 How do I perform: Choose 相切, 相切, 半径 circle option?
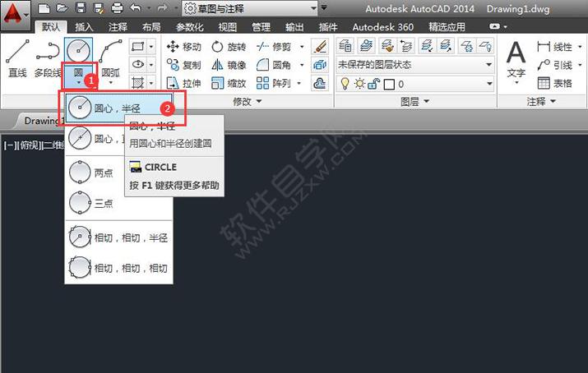click(x=119, y=237)
